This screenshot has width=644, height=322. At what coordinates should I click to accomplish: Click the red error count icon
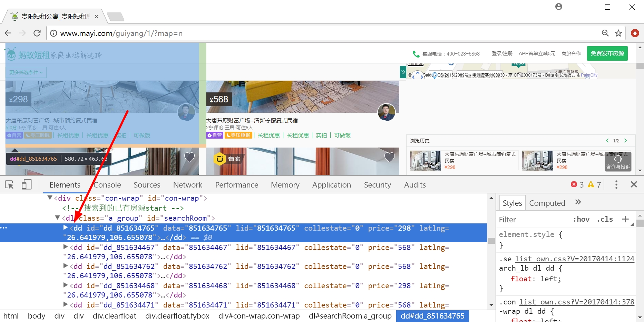pos(574,185)
